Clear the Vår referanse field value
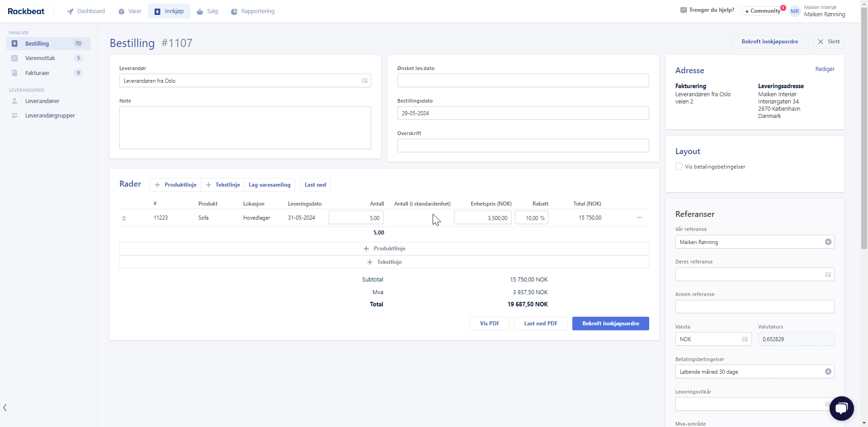The height and width of the screenshot is (427, 868). click(x=828, y=242)
